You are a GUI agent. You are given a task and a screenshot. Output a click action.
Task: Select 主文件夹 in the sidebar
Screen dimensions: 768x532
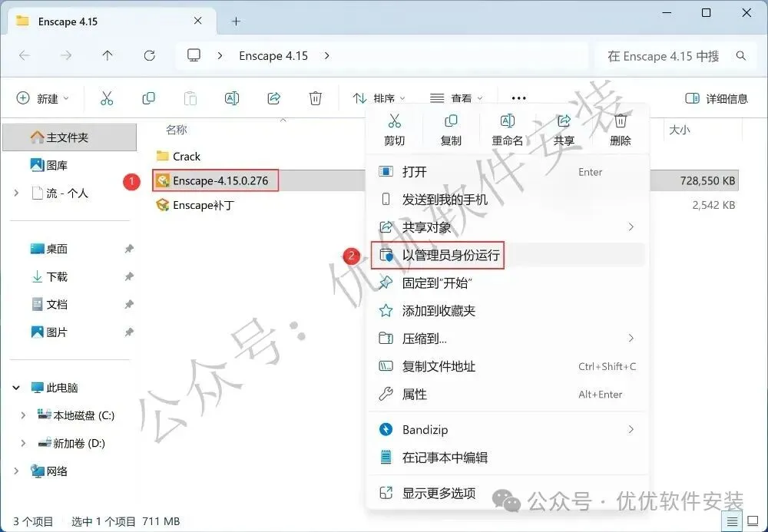point(70,137)
